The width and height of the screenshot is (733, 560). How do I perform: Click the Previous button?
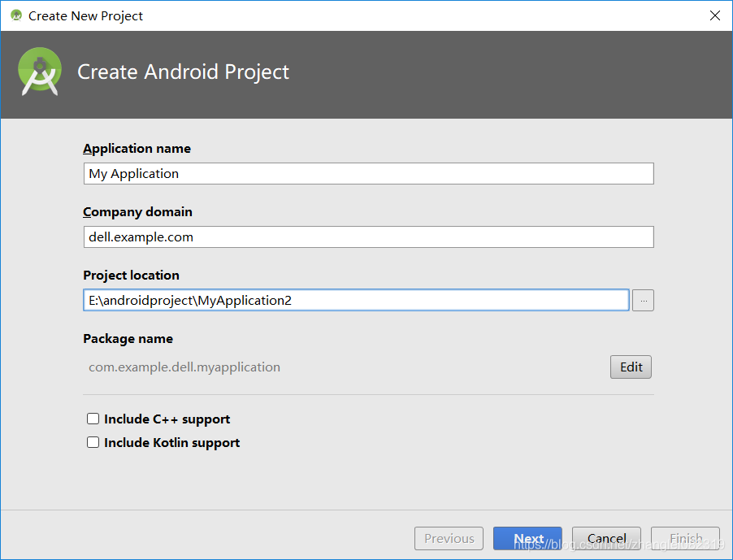pos(449,538)
